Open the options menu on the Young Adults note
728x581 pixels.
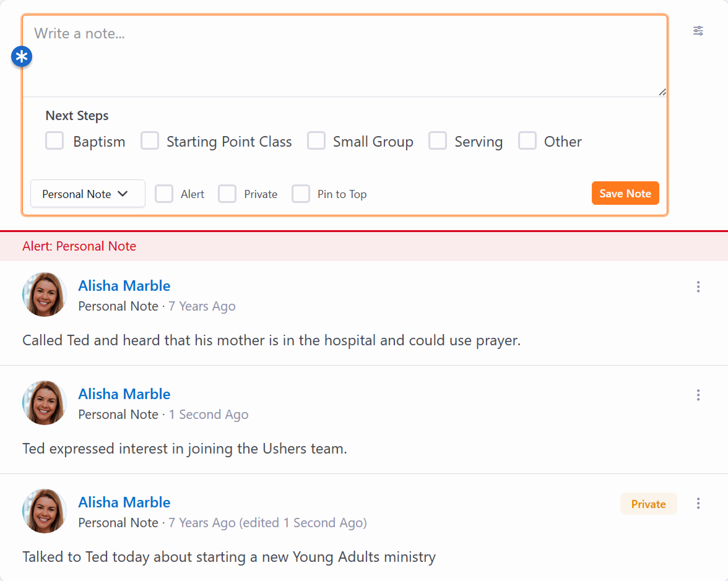click(x=698, y=503)
